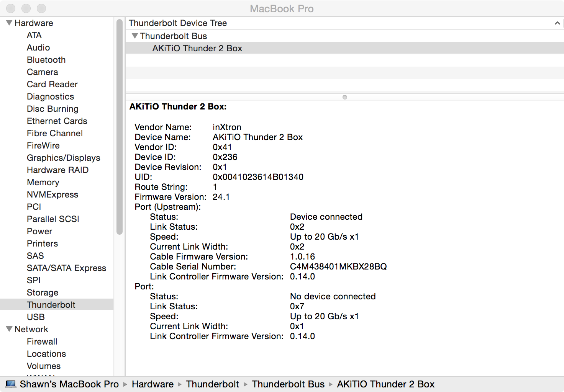Open Parallel SCSI info
The image size is (564, 392).
pyautogui.click(x=53, y=219)
